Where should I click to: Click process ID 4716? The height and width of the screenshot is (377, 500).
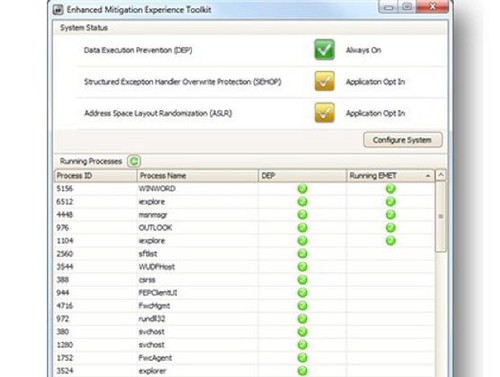[x=64, y=306]
